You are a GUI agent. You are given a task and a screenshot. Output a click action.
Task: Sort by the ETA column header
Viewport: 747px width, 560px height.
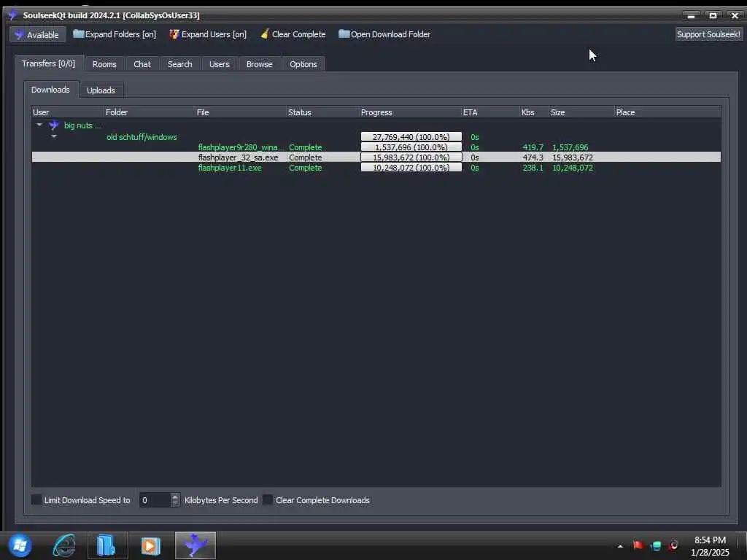pos(491,112)
